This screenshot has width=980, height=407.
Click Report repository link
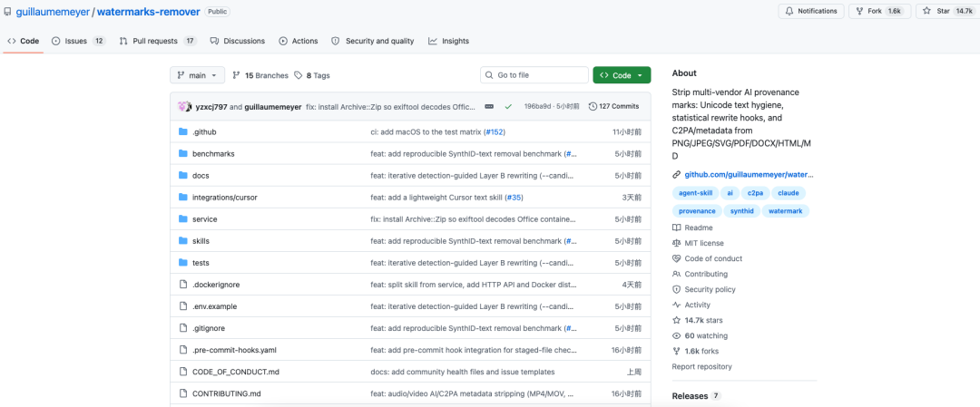click(701, 366)
